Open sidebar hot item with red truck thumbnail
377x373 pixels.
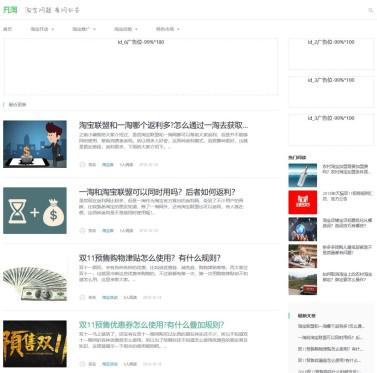[x=303, y=283]
